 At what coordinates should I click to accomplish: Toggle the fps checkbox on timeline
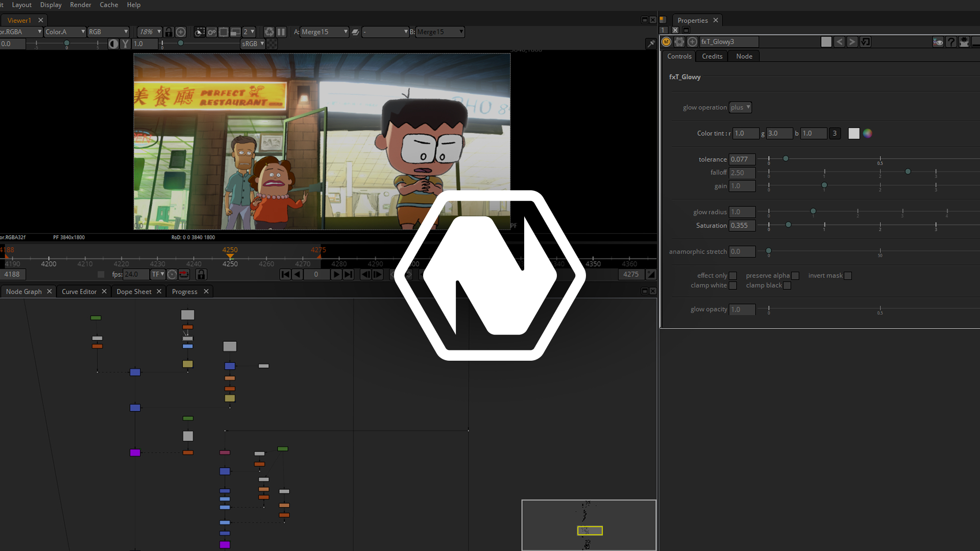pos(101,274)
